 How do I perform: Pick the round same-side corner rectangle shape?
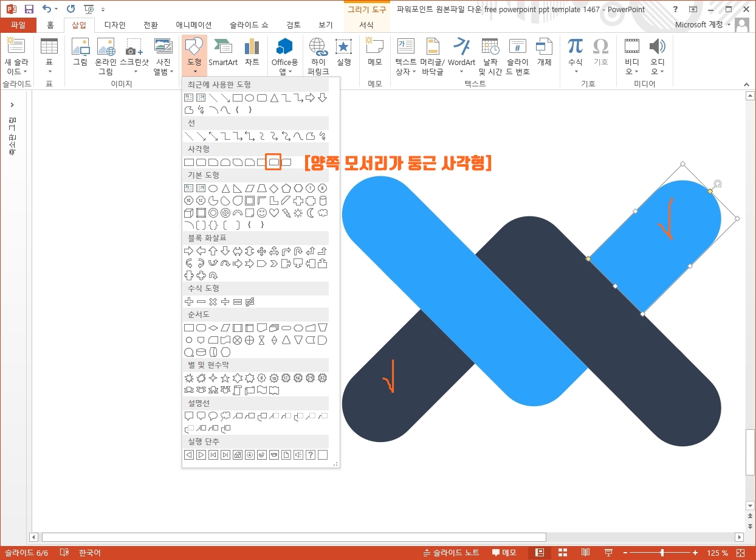coord(274,162)
